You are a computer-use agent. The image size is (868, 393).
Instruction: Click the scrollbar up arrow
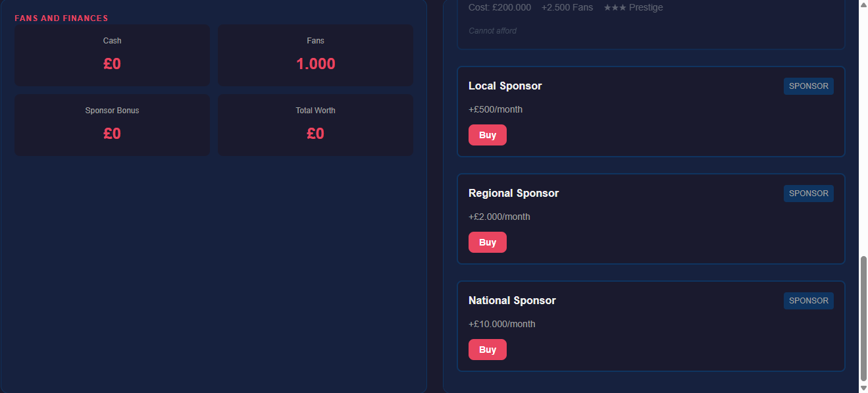coord(863,4)
